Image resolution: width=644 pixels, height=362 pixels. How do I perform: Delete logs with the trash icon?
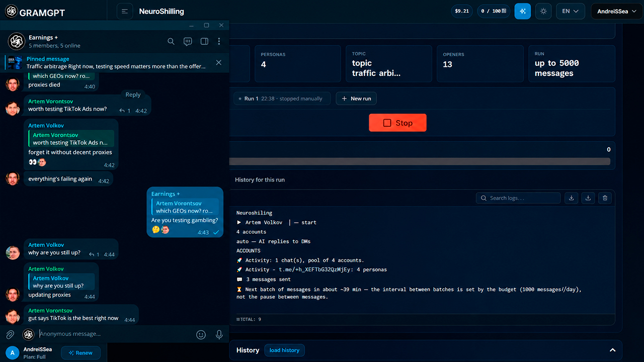coord(605,198)
